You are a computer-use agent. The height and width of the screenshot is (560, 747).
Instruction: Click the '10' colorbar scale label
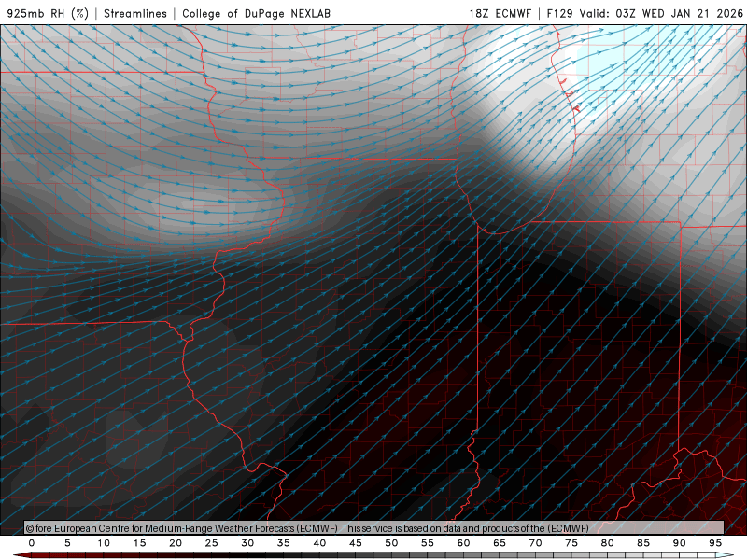pyautogui.click(x=104, y=543)
